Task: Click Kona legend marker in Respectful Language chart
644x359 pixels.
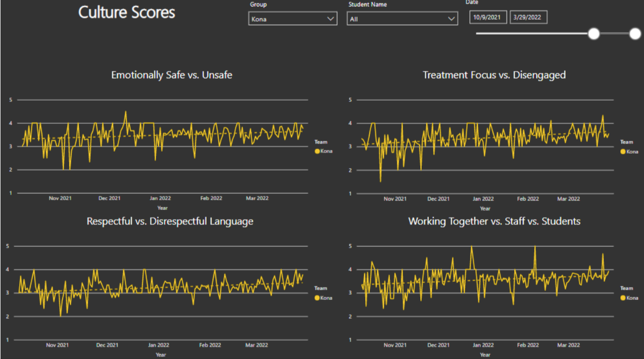Action: point(317,298)
